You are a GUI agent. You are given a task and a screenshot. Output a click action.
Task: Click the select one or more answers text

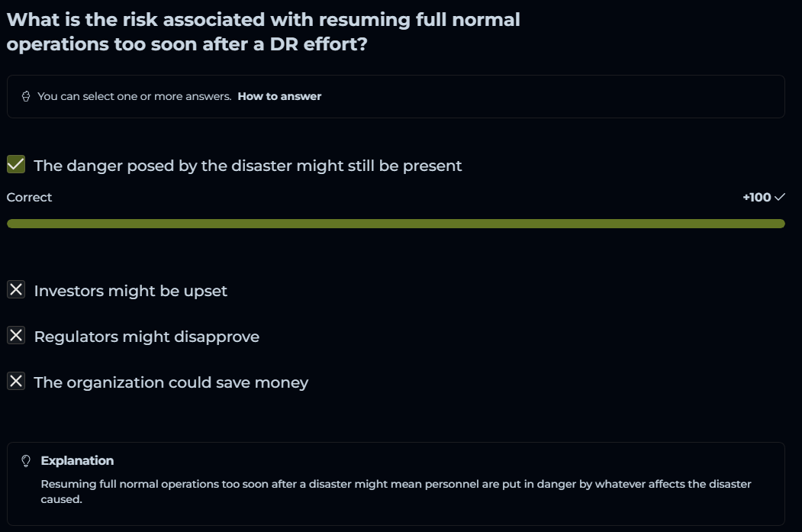click(134, 96)
